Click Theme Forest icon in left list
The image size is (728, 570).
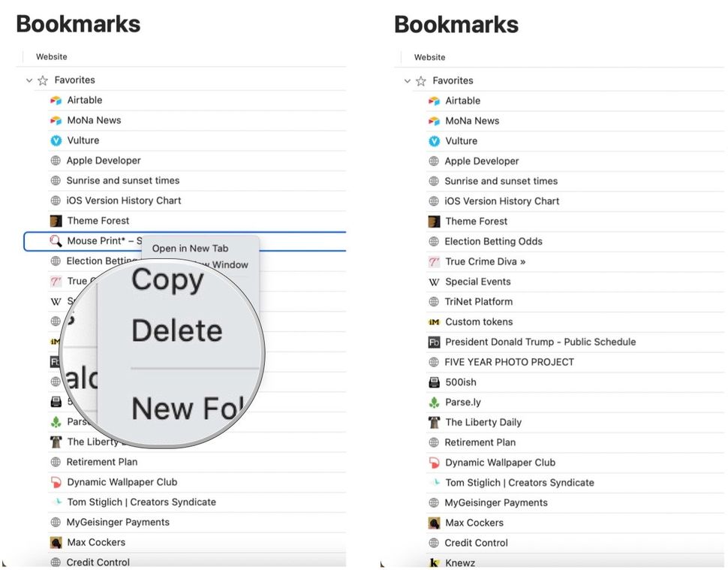pyautogui.click(x=56, y=221)
